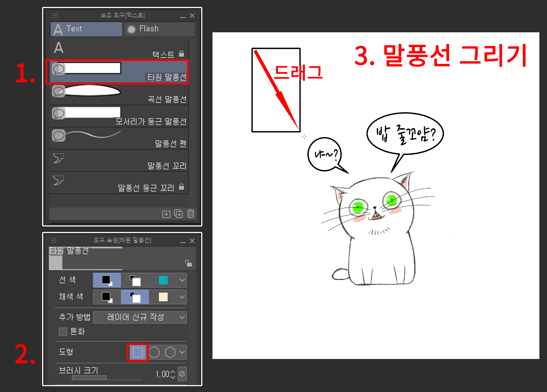This screenshot has height=392, width=547.
Task: Choose the cyan user color for 선 색
Action: (163, 280)
